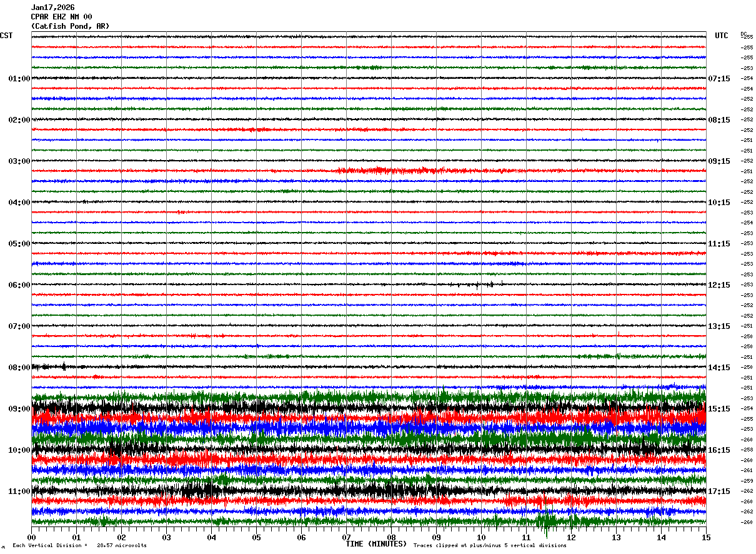The height and width of the screenshot is (554, 756).
Task: Select the 11:00 CST time label
Action: (19, 491)
